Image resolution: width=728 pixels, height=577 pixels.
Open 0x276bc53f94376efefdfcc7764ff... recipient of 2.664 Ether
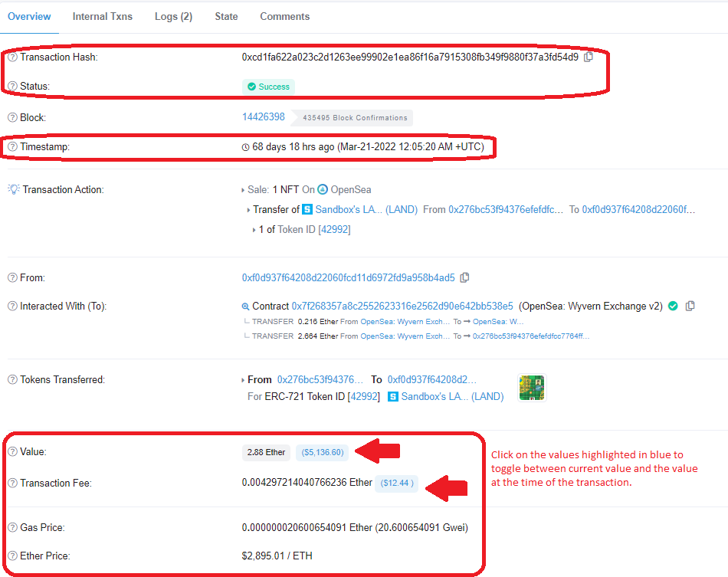pos(531,336)
